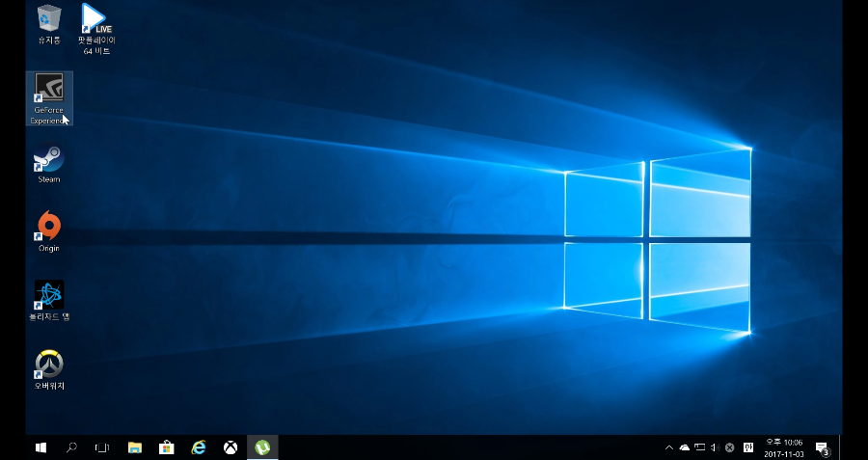Open the Recycle Bin desktop icon
Viewport: 868px width, 460px height.
pyautogui.click(x=49, y=25)
